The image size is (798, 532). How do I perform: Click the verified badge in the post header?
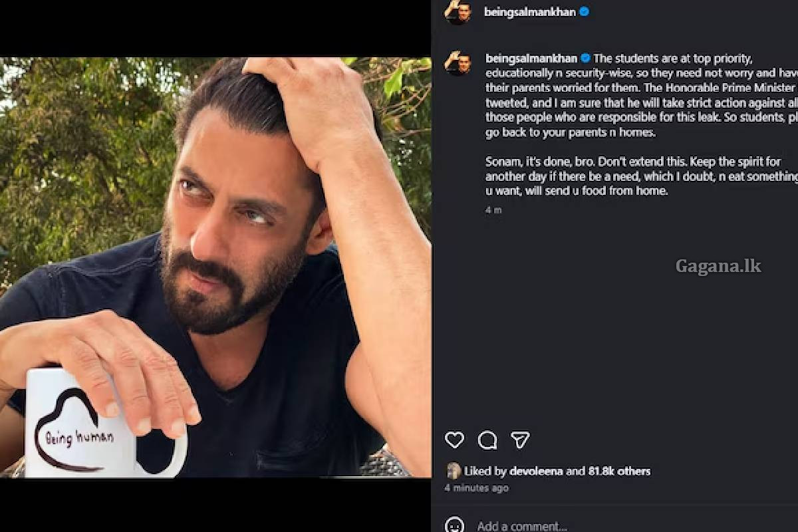pos(584,11)
